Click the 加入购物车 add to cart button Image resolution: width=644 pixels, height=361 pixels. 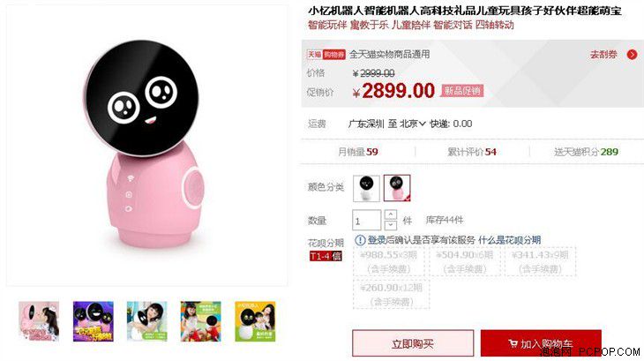pos(541,343)
